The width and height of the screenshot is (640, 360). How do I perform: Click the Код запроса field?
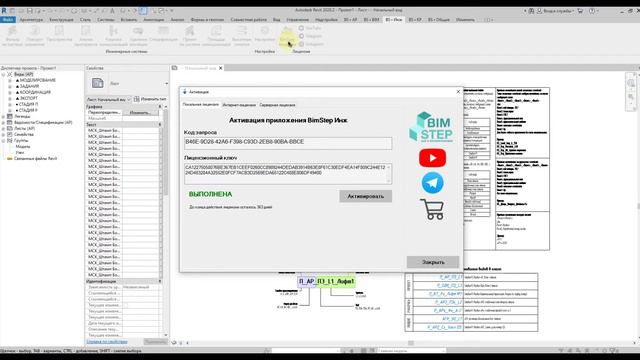point(288,143)
